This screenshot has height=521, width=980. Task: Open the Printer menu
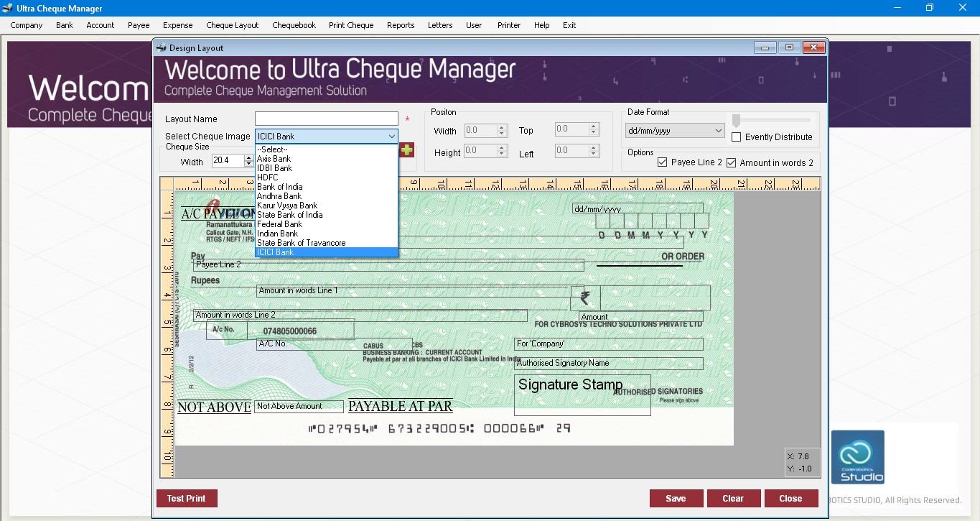pos(509,25)
